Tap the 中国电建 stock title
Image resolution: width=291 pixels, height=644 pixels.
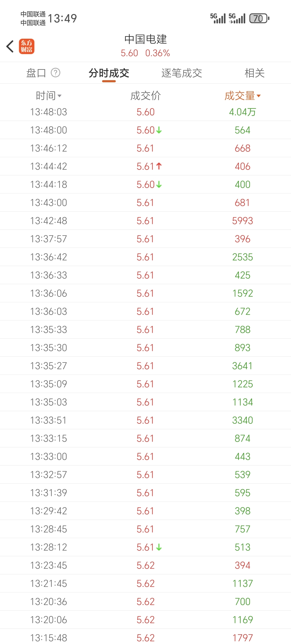(145, 39)
